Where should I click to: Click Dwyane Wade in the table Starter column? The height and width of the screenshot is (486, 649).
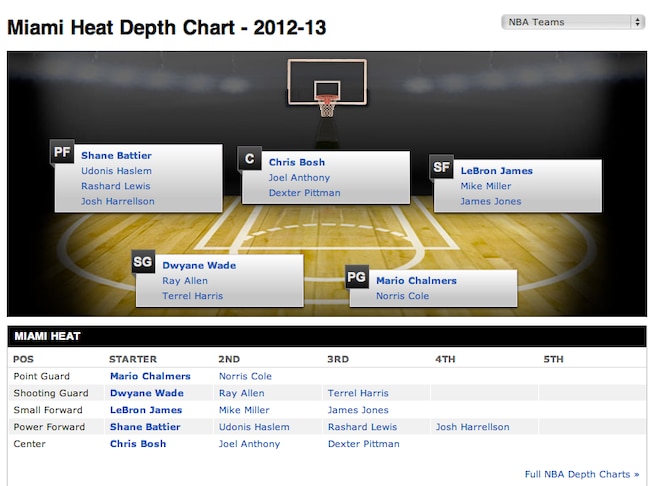147,393
